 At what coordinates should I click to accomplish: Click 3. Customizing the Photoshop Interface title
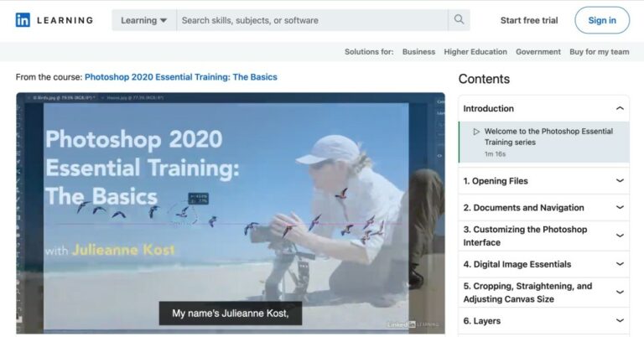(525, 236)
